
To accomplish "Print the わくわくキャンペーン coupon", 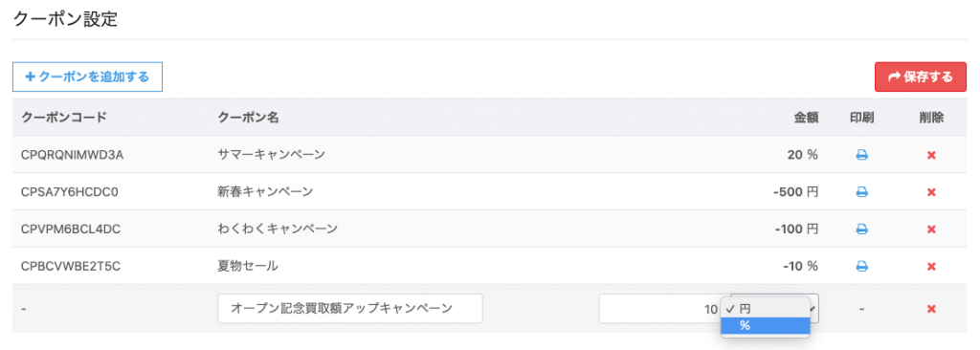I will (x=861, y=230).
